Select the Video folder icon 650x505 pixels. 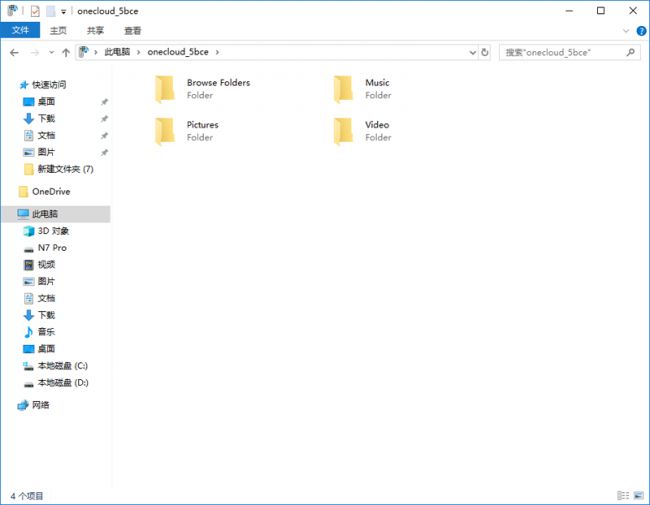(x=344, y=131)
